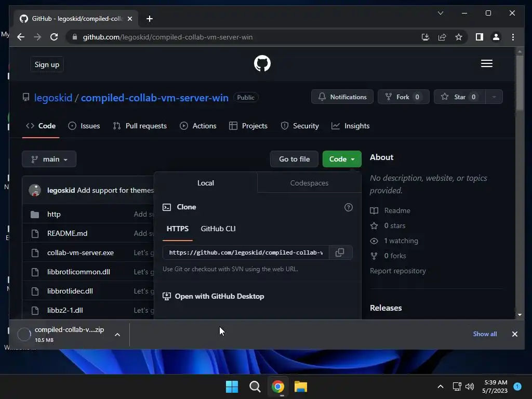The image size is (532, 399).
Task: Open the hamburger navigation menu
Action: pyautogui.click(x=486, y=63)
